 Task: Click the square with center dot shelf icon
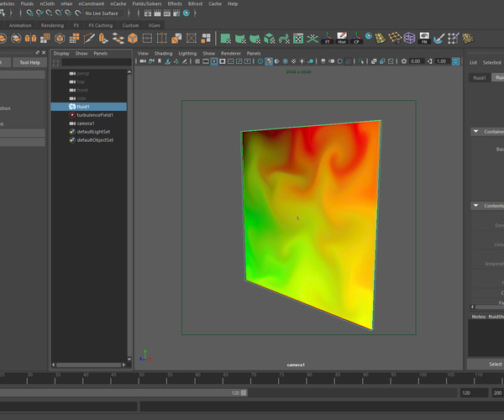click(147, 39)
